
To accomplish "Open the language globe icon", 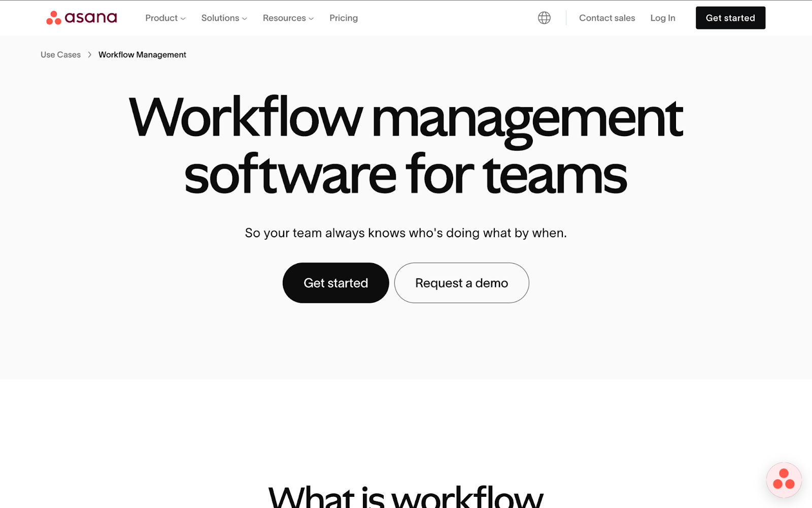I will tap(544, 18).
